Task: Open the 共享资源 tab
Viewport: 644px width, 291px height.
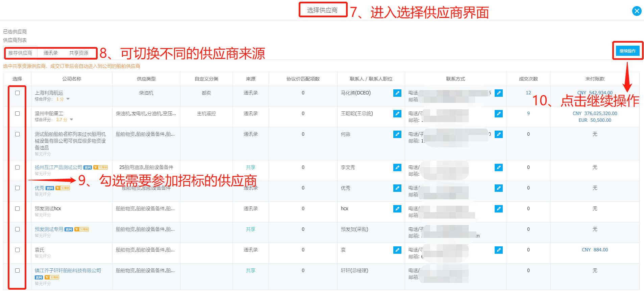Action: point(79,53)
